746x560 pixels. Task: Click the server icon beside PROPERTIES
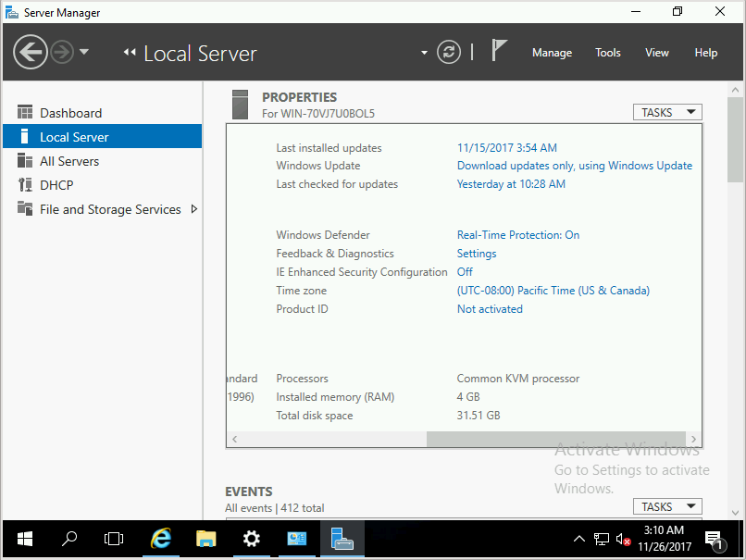[241, 105]
